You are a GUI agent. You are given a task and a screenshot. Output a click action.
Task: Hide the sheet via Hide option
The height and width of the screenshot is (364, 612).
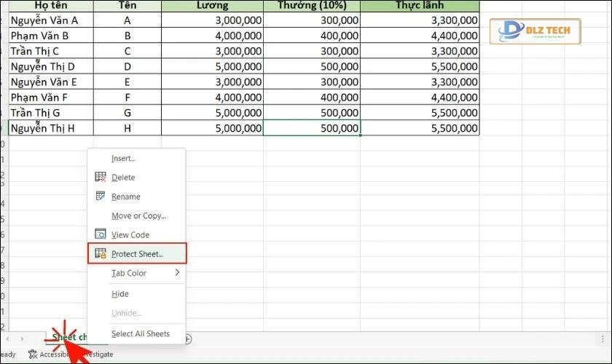[x=120, y=294]
